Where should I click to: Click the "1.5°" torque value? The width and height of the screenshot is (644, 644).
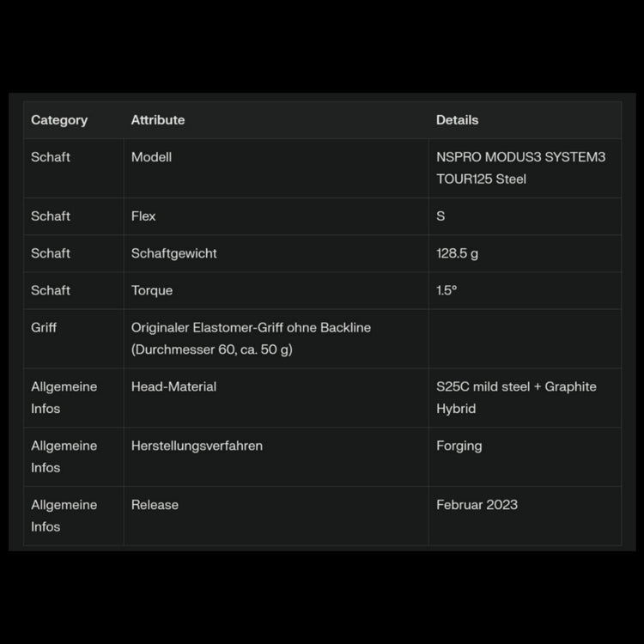447,290
